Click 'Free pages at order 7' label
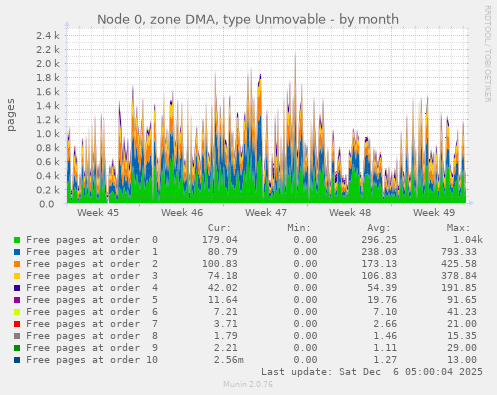 [x=92, y=324]
